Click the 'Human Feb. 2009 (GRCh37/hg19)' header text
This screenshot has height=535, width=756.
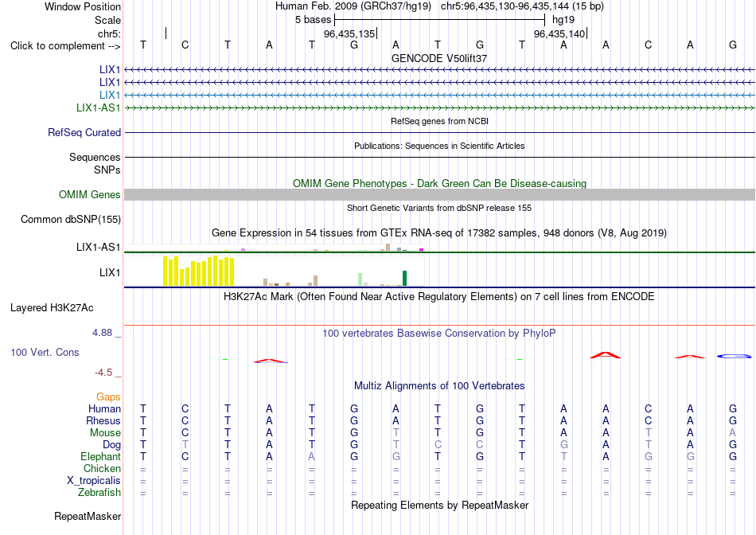[x=354, y=6]
